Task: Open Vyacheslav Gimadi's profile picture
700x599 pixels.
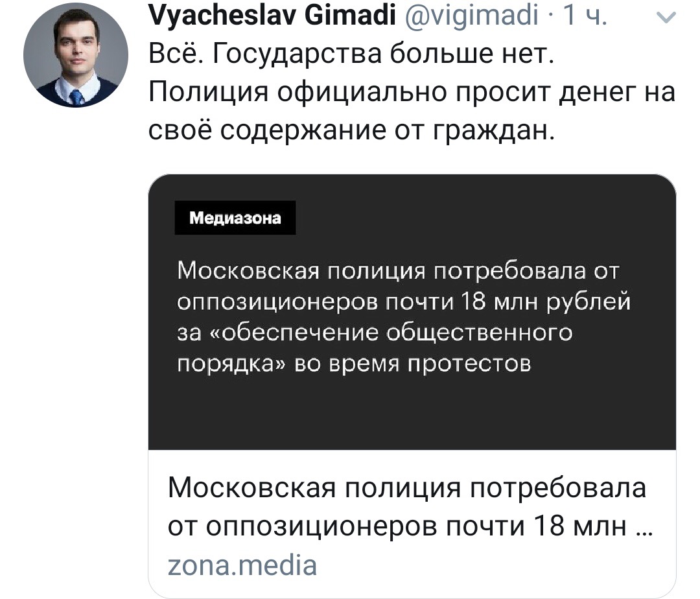Action: pyautogui.click(x=75, y=54)
